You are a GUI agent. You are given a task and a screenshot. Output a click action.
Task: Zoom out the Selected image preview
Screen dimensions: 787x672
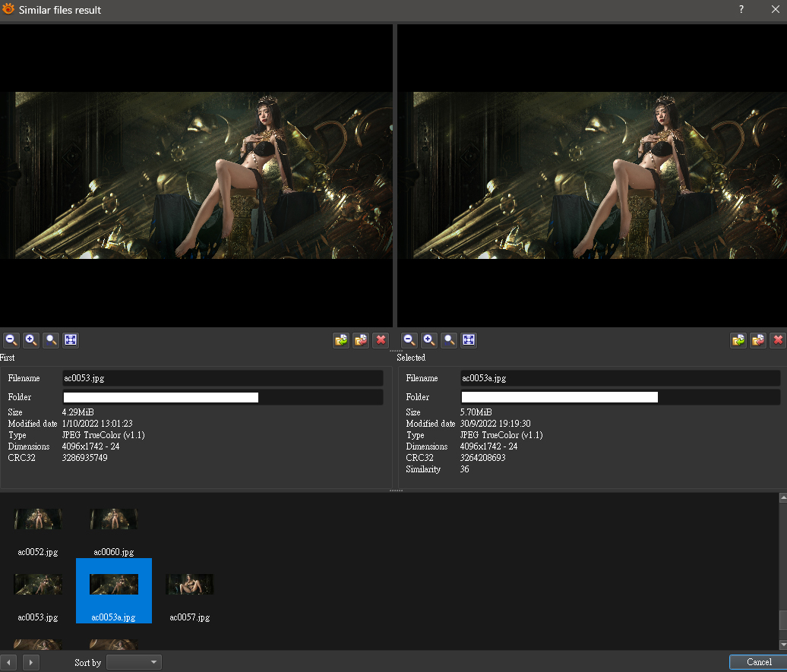pos(409,340)
